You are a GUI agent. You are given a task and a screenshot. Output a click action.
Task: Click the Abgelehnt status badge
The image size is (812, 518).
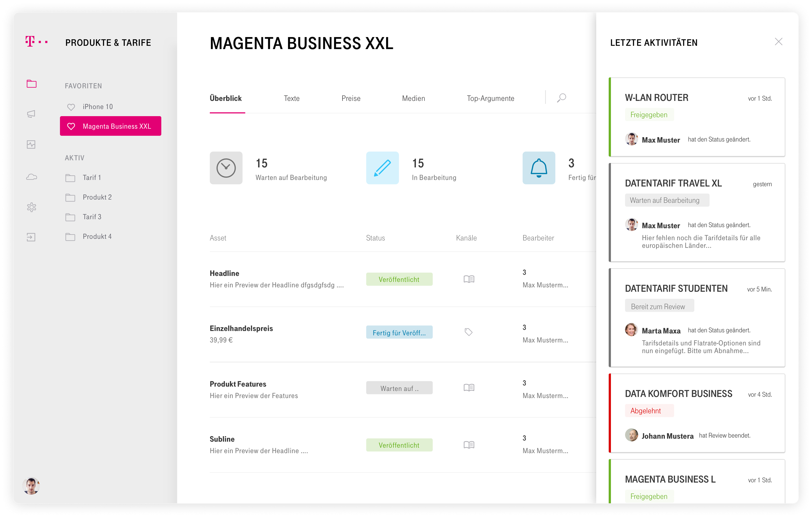point(649,411)
